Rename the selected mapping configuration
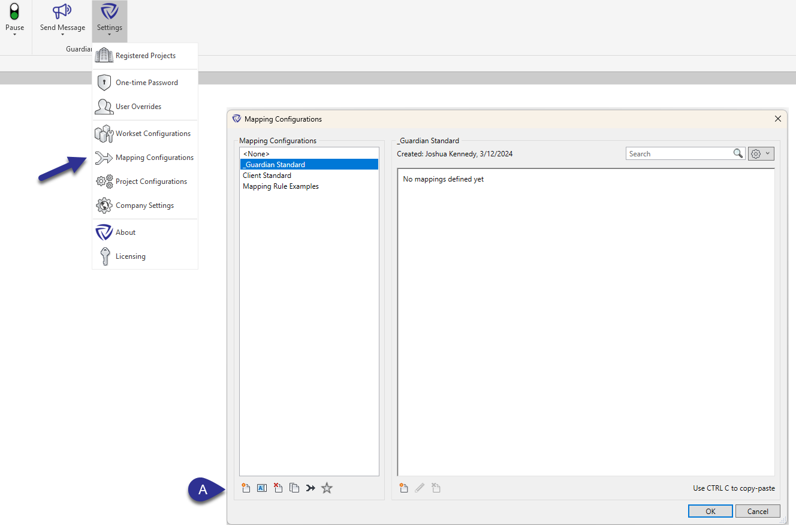The width and height of the screenshot is (796, 532). 262,488
